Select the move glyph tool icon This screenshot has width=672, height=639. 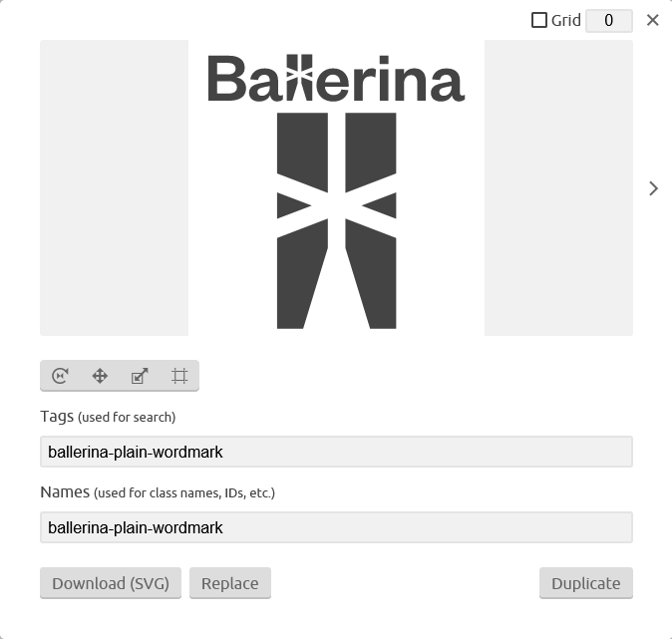click(x=100, y=376)
